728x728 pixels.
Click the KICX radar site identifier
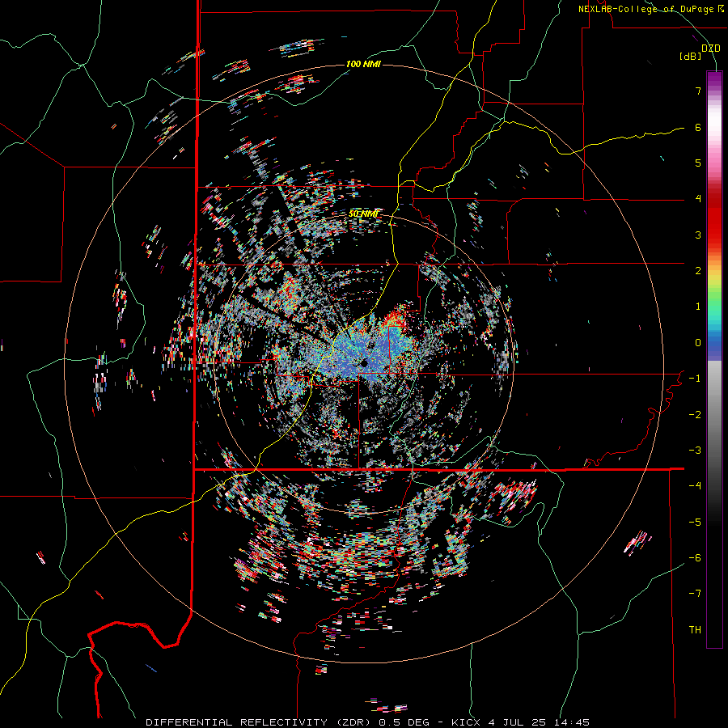(x=467, y=722)
